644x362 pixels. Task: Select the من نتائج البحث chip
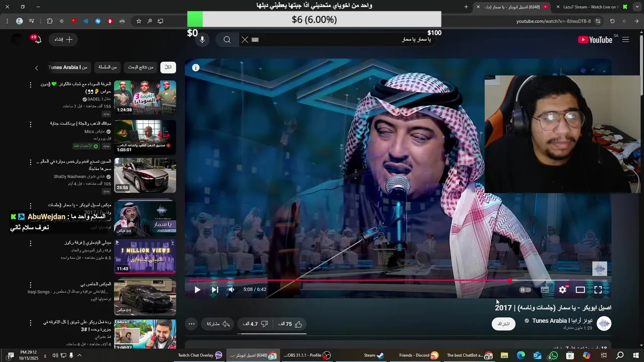coord(141,67)
